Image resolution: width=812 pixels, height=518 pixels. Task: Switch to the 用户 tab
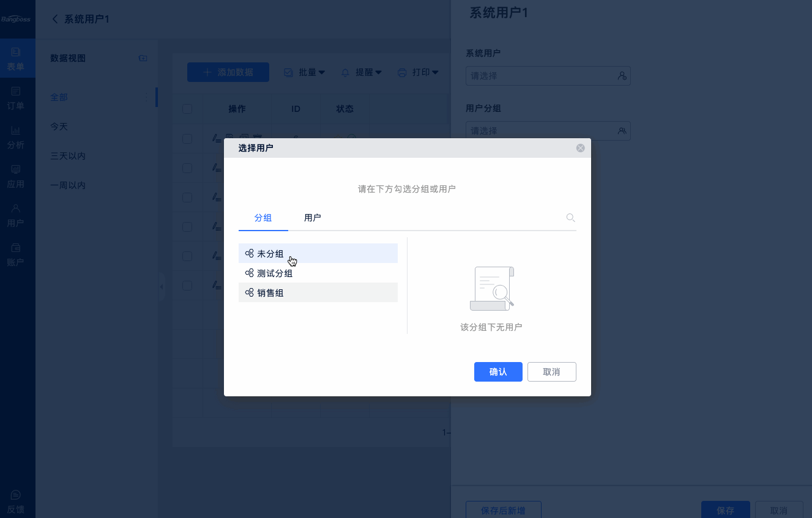click(312, 218)
